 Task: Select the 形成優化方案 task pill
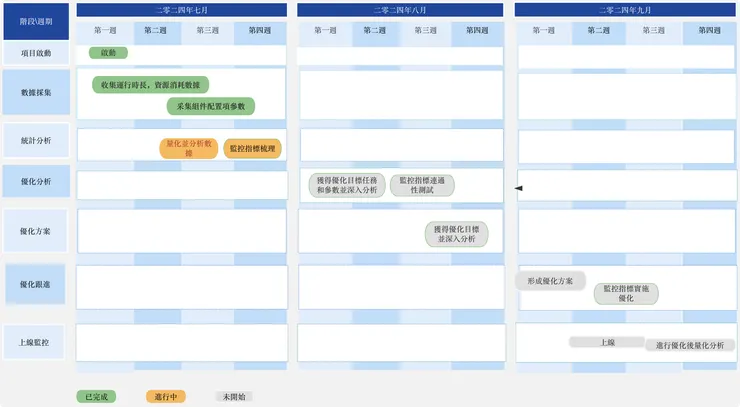pos(550,281)
